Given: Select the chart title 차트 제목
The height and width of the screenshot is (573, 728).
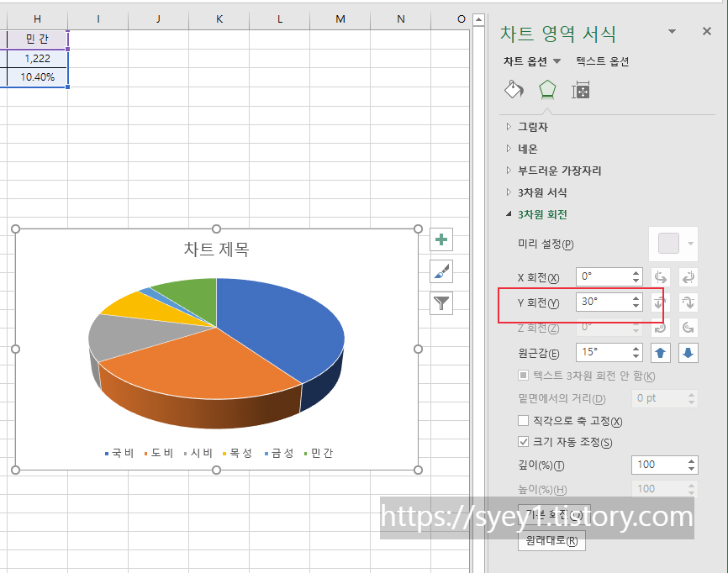Looking at the screenshot, I should coord(216,250).
